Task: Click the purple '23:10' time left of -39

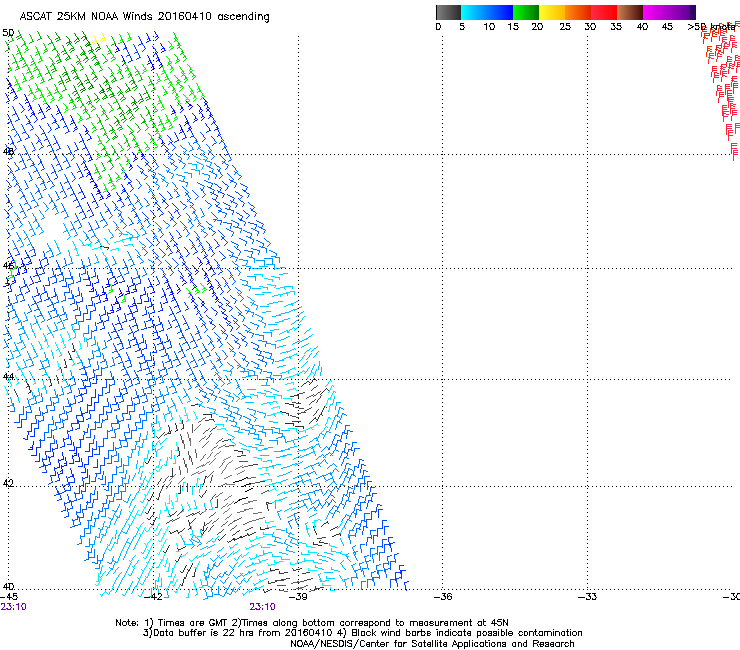Action: coord(262,607)
